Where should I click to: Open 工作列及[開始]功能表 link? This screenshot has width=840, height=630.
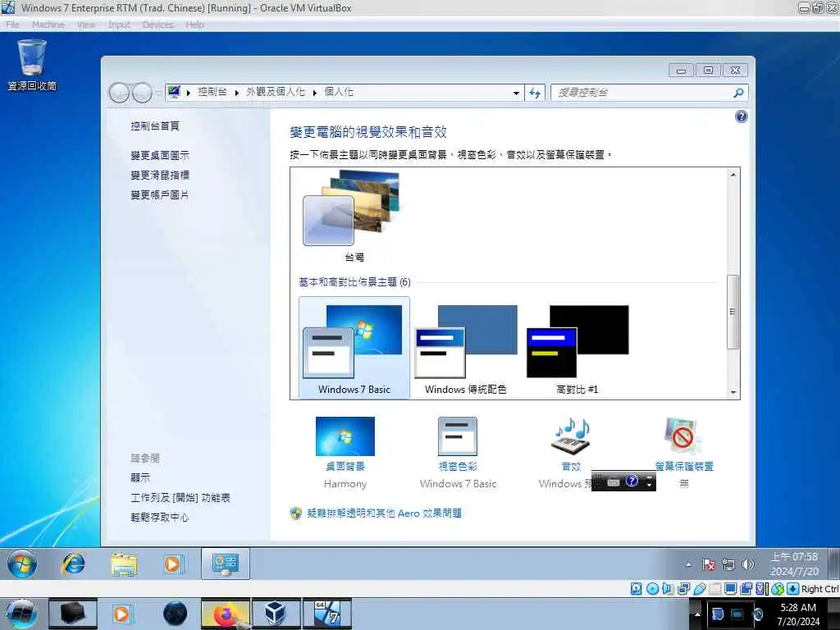point(180,498)
